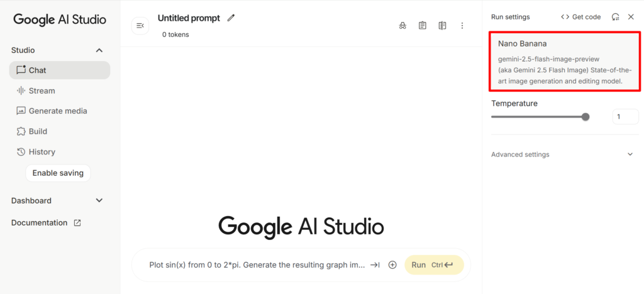Click the Get code button
Screen dimensions: 644x294
580,17
